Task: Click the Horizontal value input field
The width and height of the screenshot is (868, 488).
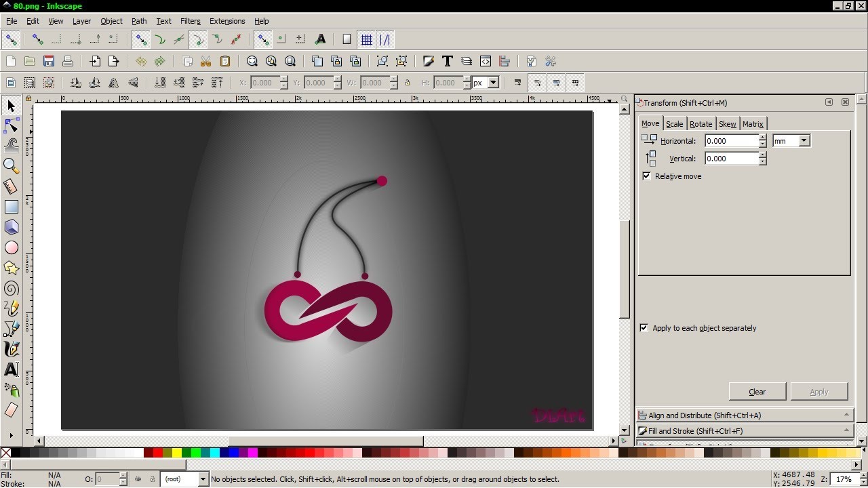Action: (731, 141)
